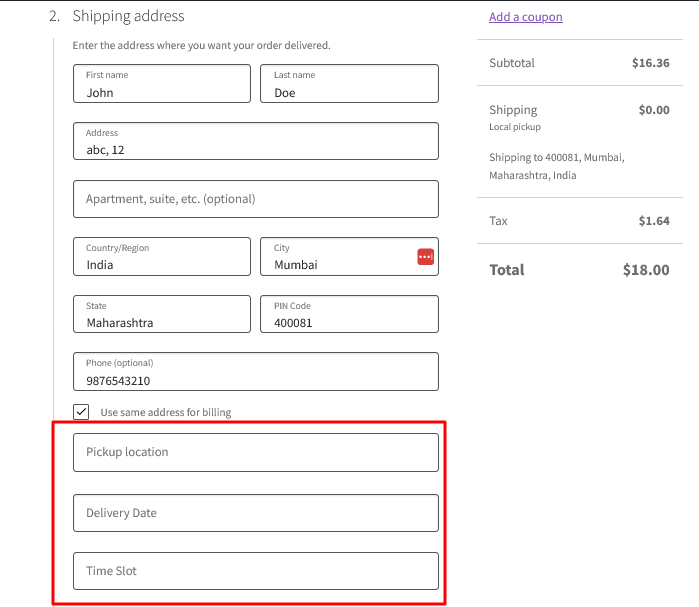Click the Total amount $18.00

[646, 270]
